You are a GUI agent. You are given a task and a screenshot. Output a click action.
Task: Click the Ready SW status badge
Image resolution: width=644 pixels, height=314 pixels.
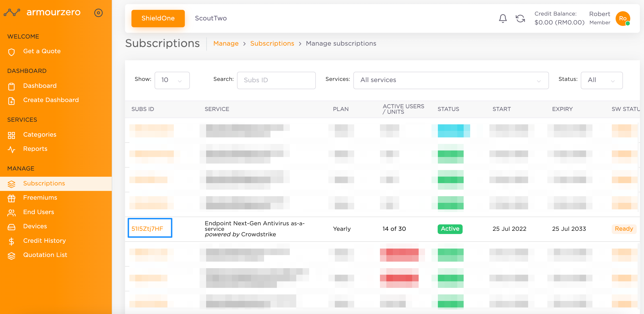pos(624,229)
